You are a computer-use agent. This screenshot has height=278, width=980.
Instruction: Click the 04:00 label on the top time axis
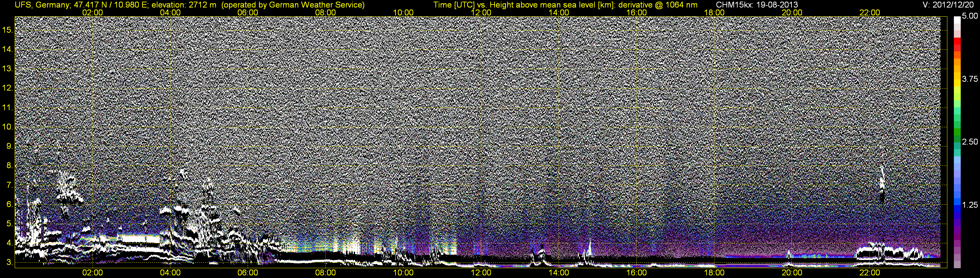tap(170, 12)
